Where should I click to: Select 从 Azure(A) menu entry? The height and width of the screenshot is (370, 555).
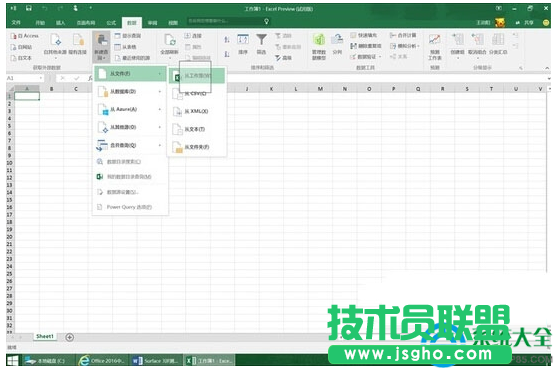coord(130,109)
